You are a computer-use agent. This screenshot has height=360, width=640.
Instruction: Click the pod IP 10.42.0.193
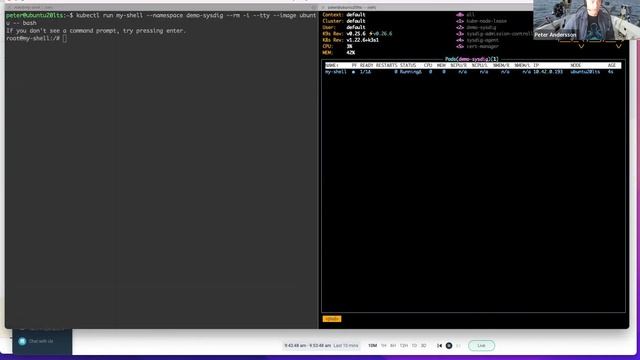point(548,72)
